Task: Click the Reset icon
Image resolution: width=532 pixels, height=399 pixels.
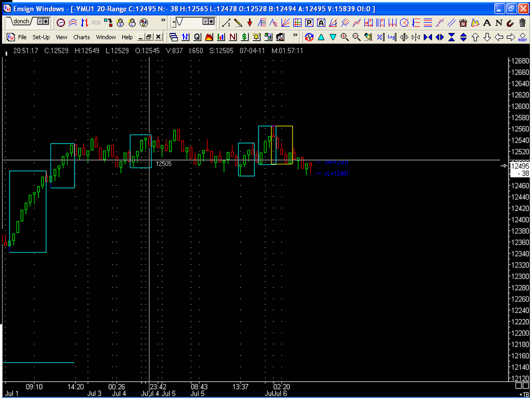Action: coord(522,37)
